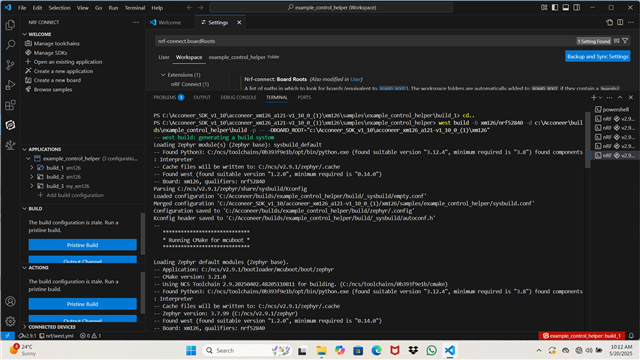Screen dimensions: 640x360
Task: Open the Terminal menu
Action: tap(135, 7)
